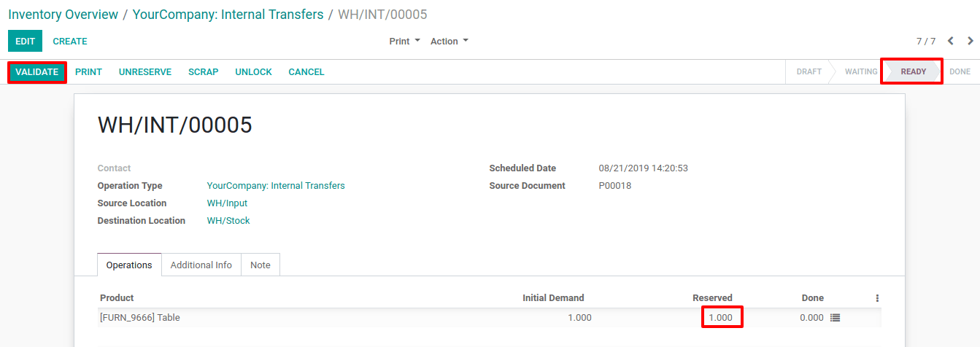Select the Ready status stage

coord(913,71)
